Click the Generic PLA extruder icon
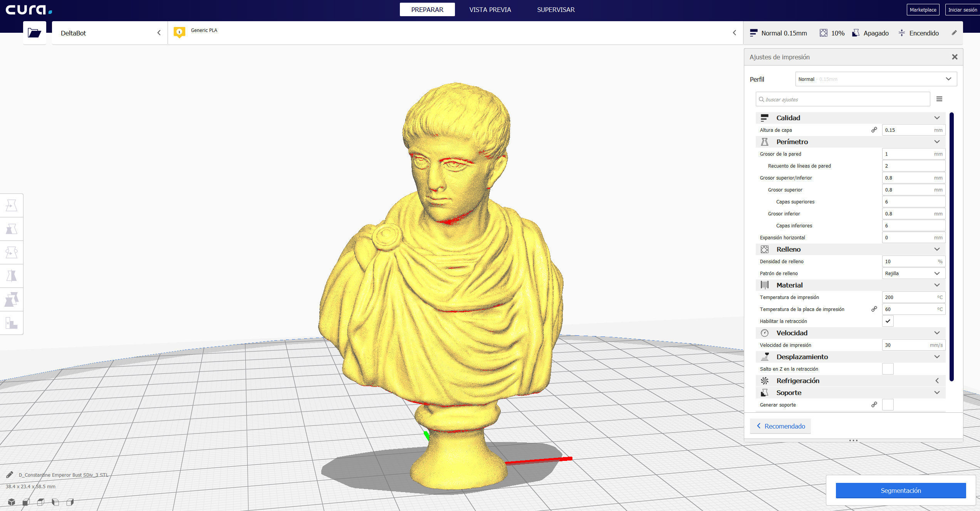980x511 pixels. [x=179, y=32]
